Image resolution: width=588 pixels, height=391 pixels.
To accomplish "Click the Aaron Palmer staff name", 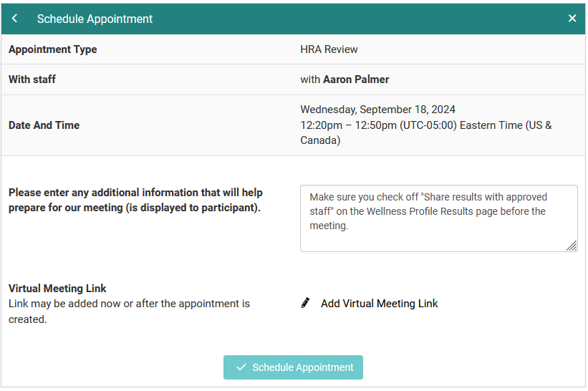I will [356, 79].
